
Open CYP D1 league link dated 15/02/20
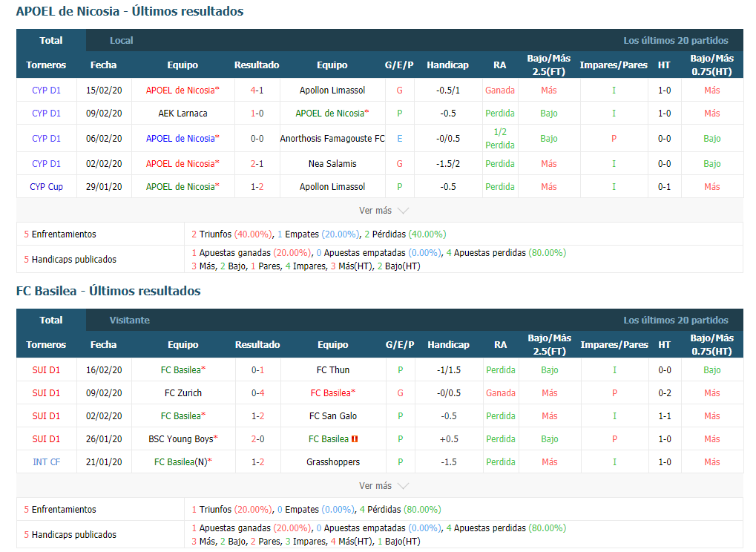46,91
